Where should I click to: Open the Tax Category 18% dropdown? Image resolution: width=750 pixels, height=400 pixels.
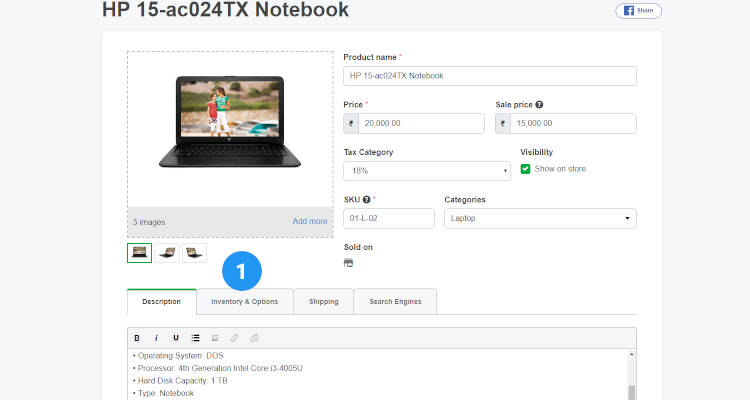tap(427, 171)
